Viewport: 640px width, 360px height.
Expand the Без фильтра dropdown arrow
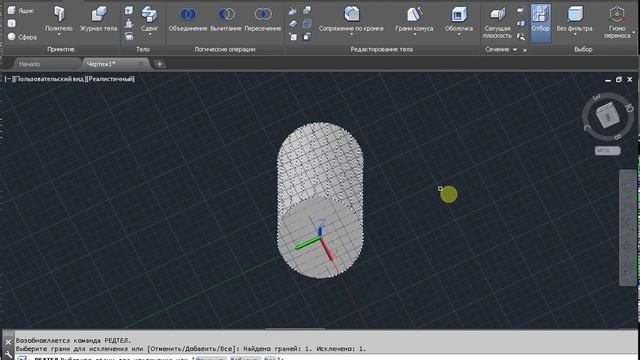click(574, 35)
